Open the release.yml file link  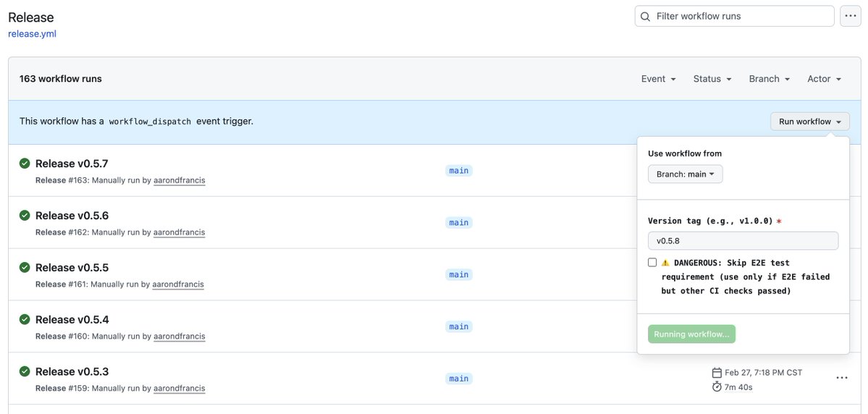click(32, 34)
